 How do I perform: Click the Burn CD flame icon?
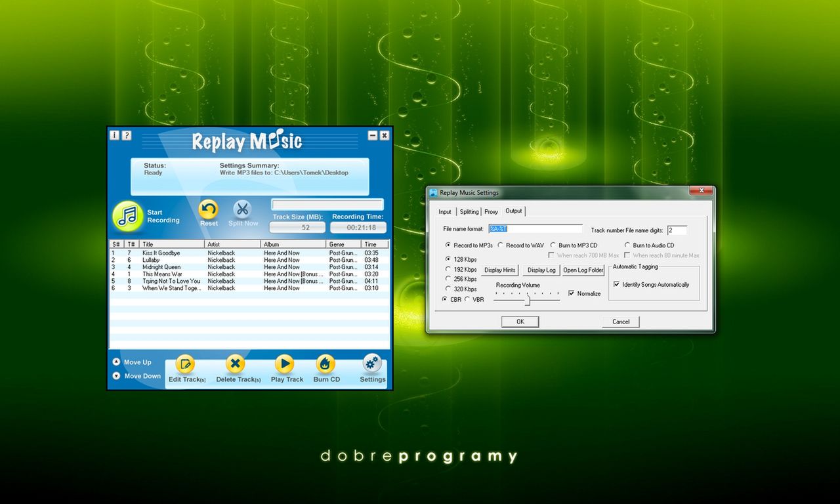325,364
